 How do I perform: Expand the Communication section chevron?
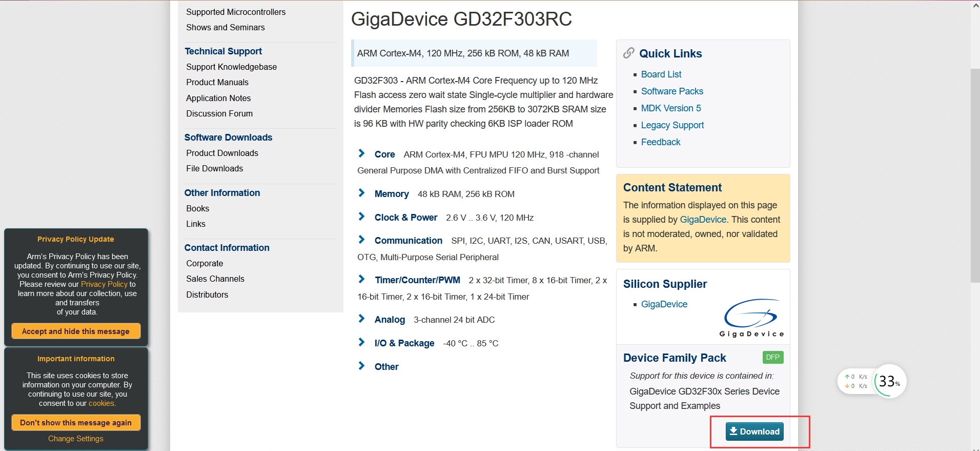pyautogui.click(x=361, y=240)
